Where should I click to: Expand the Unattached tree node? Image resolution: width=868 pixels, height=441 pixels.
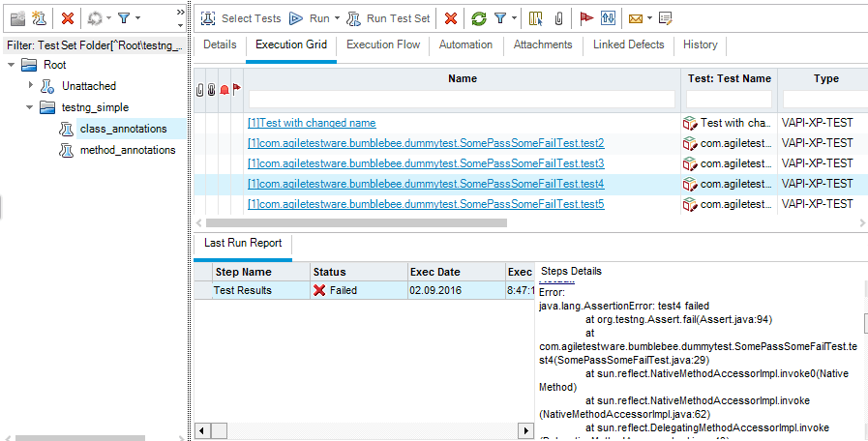tap(30, 86)
